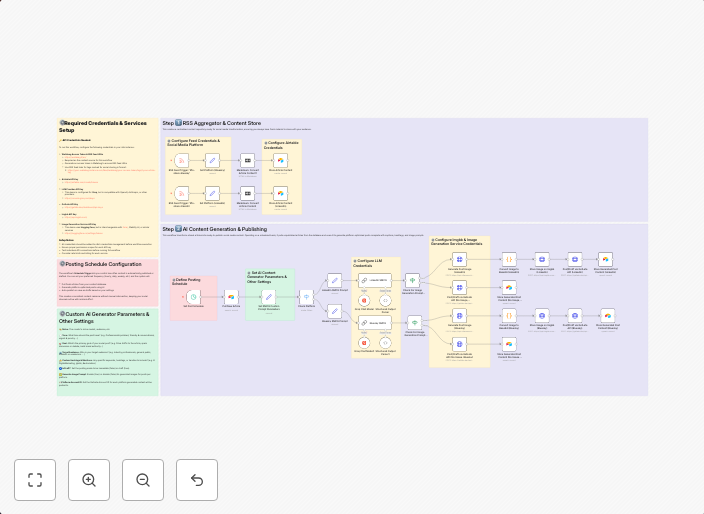Zoom in on the workflow canvas
704x514 pixels.
89,480
